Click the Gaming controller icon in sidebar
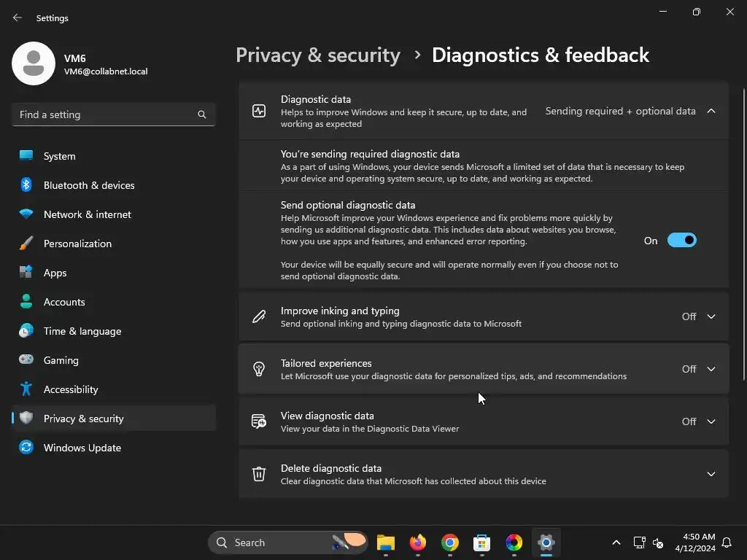The width and height of the screenshot is (747, 560). pos(26,359)
